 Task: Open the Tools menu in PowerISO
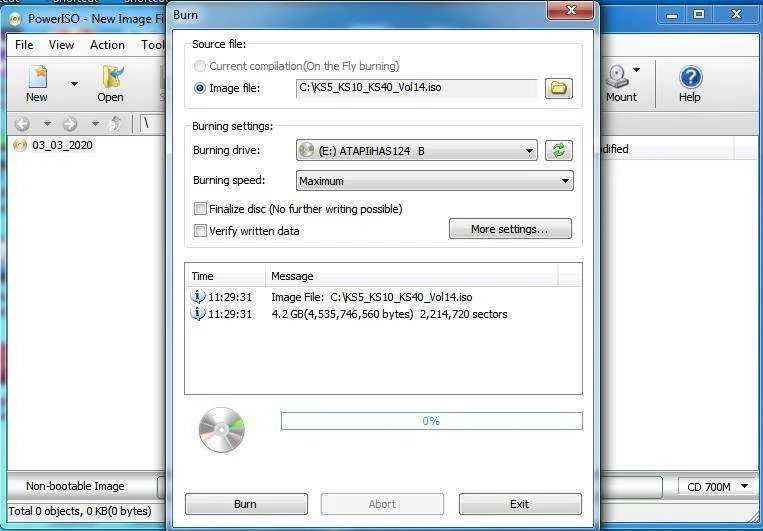(153, 45)
